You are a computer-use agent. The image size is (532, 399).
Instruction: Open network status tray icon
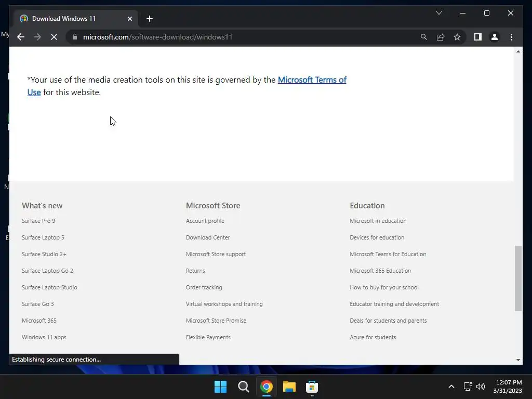(x=468, y=387)
